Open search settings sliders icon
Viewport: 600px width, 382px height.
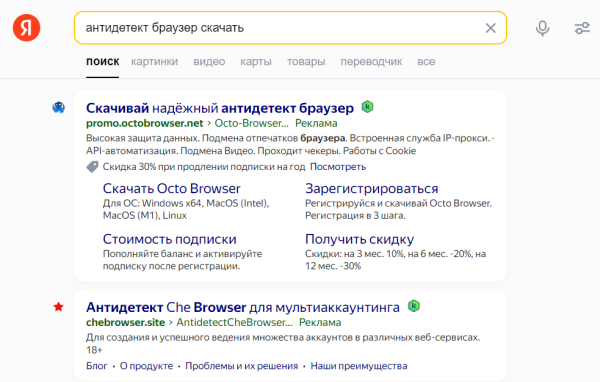582,28
